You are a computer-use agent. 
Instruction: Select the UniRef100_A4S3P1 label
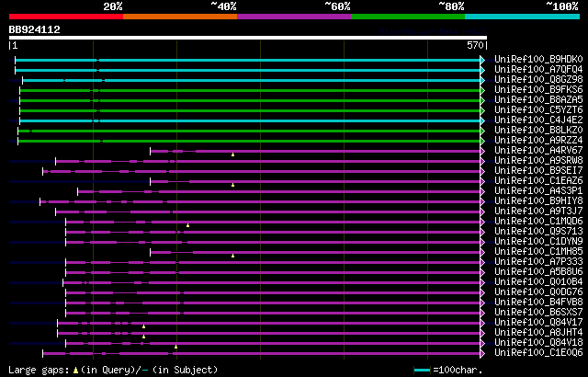(538, 191)
